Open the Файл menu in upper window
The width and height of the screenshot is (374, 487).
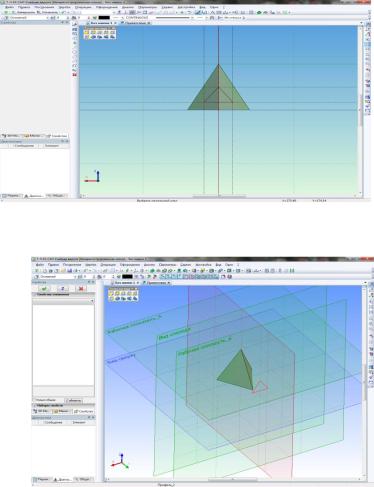tap(9, 7)
